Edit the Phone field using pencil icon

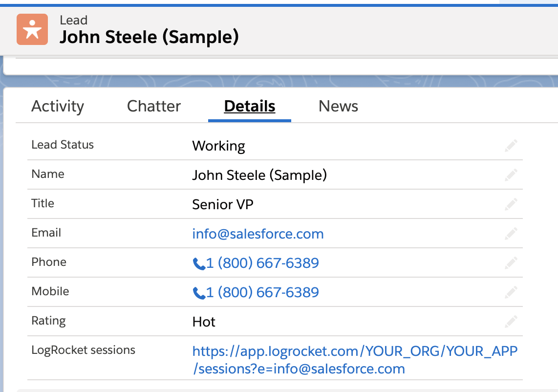point(511,263)
